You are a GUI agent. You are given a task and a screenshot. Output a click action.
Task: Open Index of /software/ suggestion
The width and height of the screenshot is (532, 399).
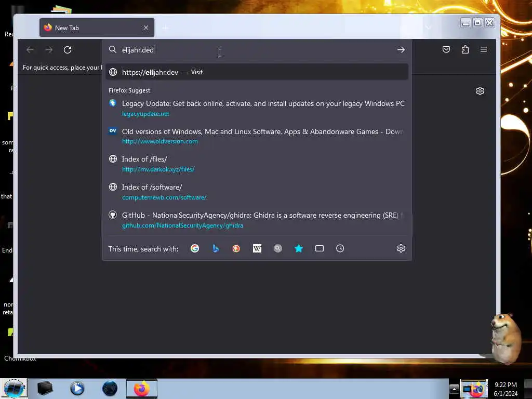coord(257,192)
